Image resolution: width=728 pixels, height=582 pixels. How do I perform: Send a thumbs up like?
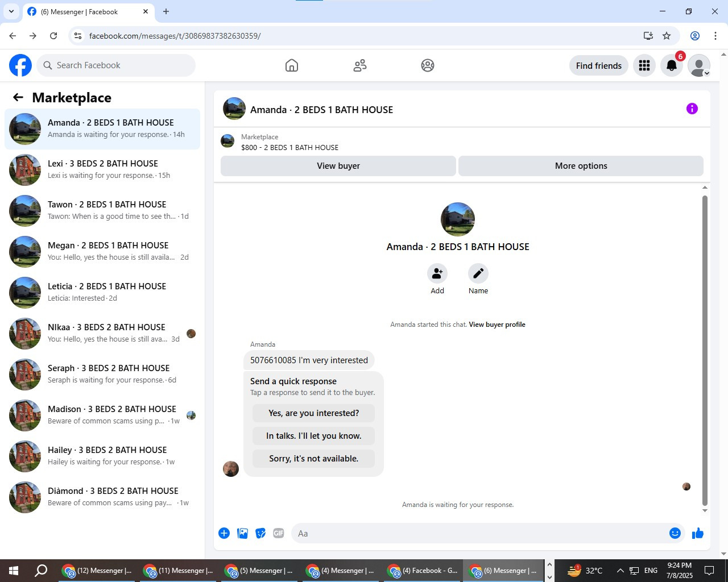pos(698,533)
